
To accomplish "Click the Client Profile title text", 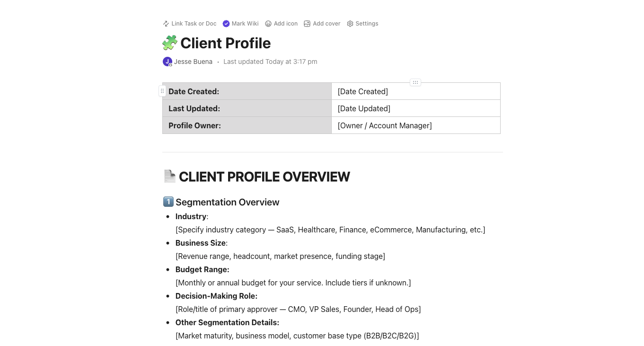I will [226, 43].
